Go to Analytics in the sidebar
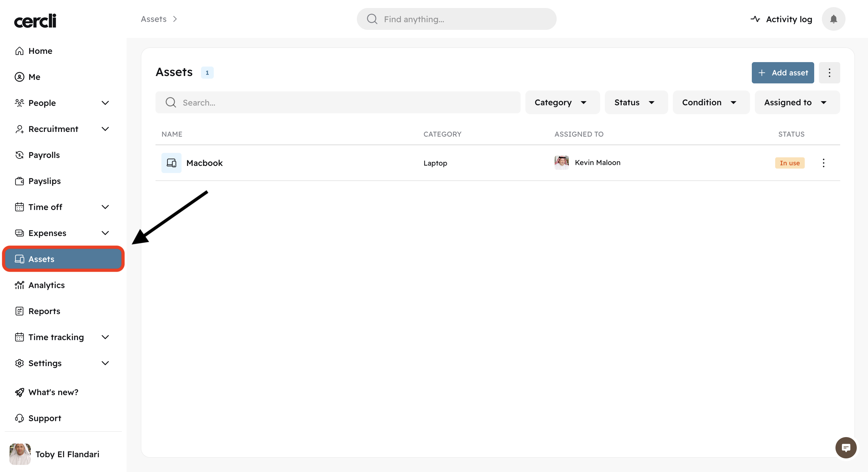The height and width of the screenshot is (472, 868). tap(46, 285)
